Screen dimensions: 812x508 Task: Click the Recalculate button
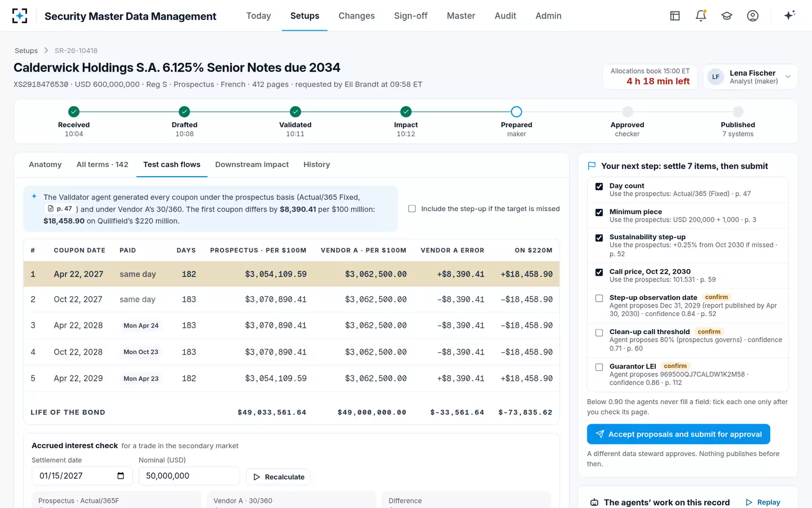[279, 477]
